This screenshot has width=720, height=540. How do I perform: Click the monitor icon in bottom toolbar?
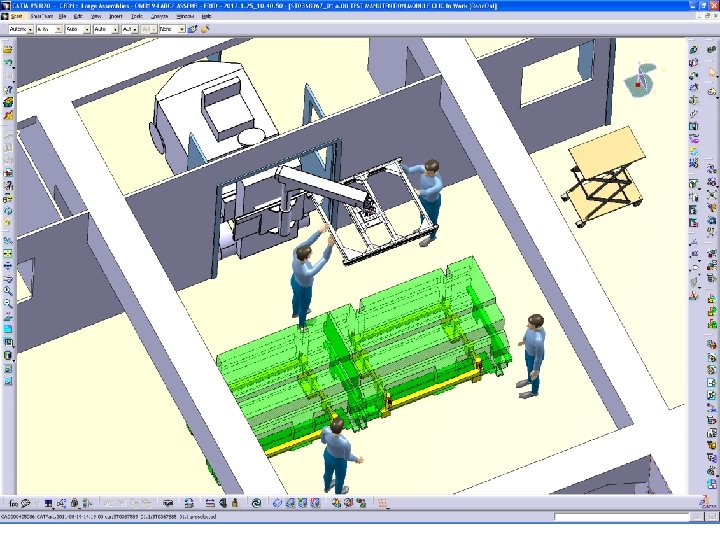48,504
